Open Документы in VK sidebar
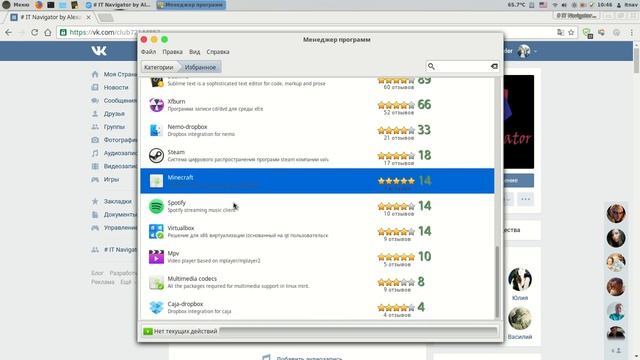This screenshot has height=360, width=640. [120, 214]
